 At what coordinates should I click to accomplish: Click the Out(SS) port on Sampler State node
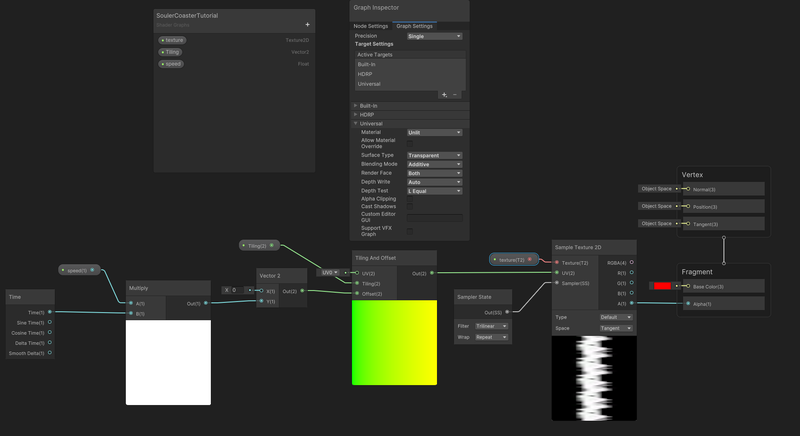pos(507,312)
